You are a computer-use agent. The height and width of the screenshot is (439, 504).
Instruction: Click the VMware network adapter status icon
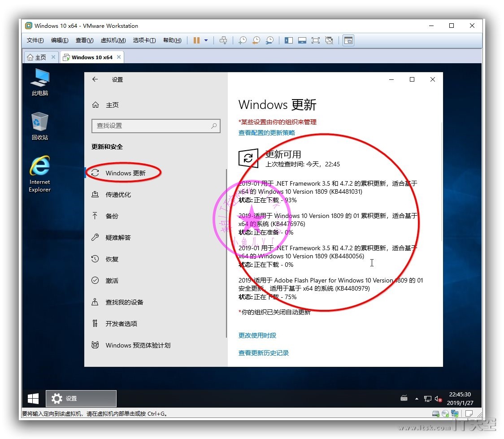point(455,413)
